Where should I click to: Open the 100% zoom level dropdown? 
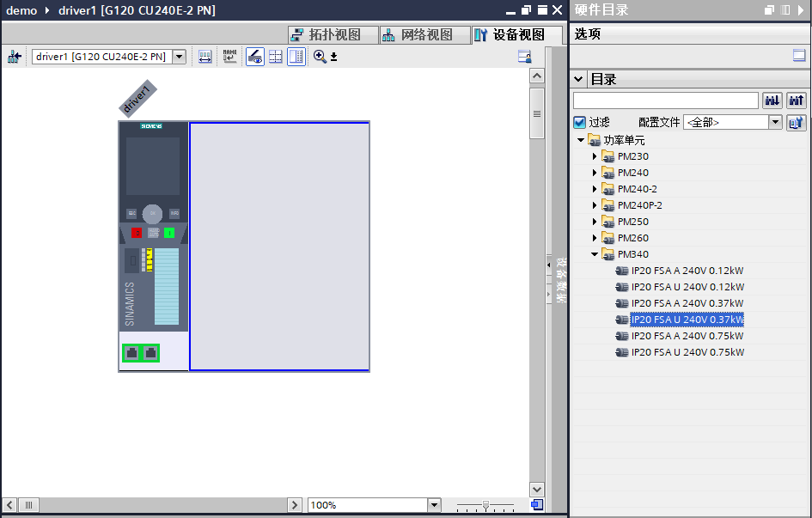pyautogui.click(x=434, y=505)
